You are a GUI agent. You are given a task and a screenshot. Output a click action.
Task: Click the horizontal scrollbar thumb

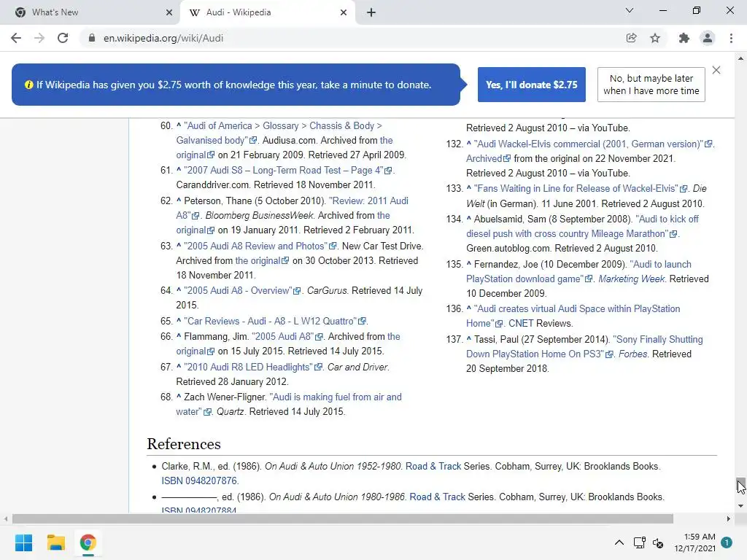pos(343,518)
